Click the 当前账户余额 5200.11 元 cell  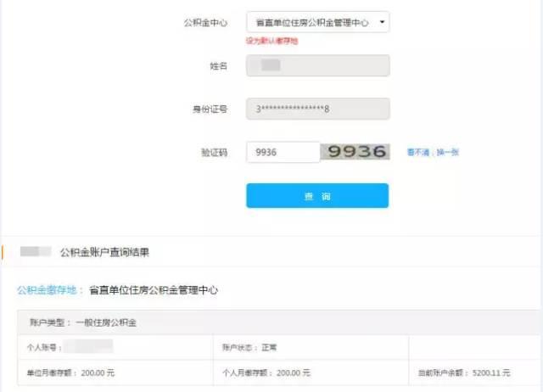click(x=475, y=372)
